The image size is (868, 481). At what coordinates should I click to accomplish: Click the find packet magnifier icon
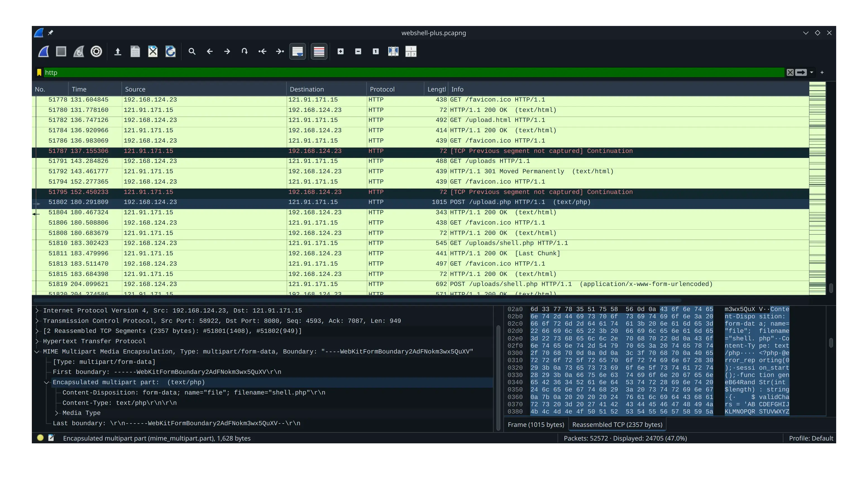pyautogui.click(x=192, y=52)
